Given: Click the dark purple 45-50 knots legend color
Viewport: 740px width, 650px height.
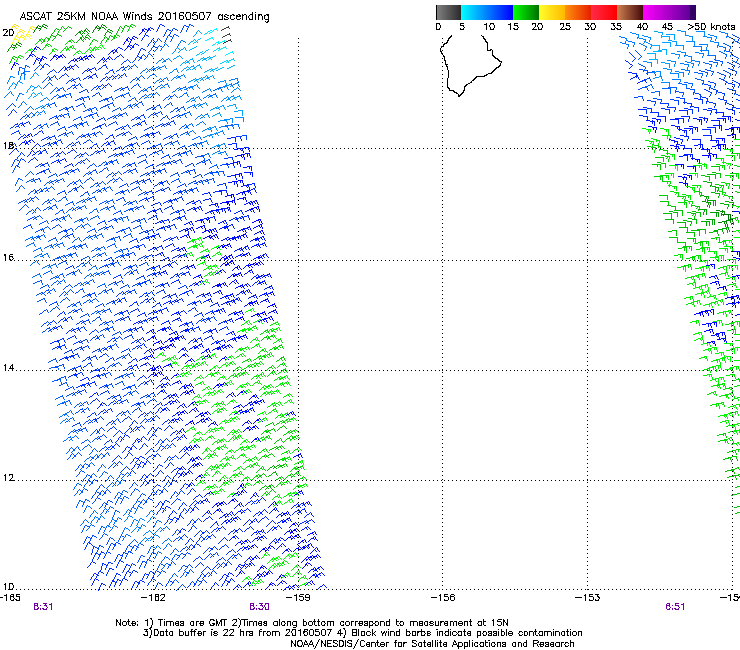Looking at the screenshot, I should click(682, 12).
